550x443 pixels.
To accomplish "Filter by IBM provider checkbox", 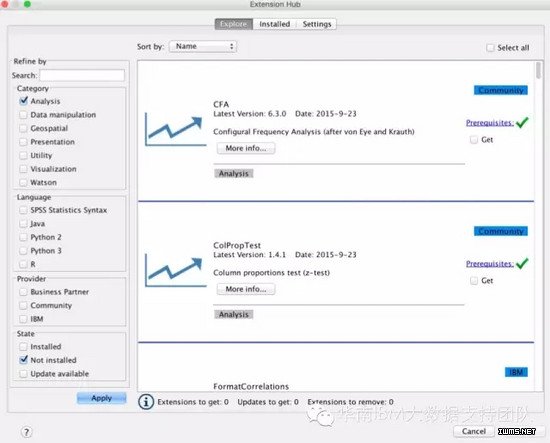I will tap(23, 319).
